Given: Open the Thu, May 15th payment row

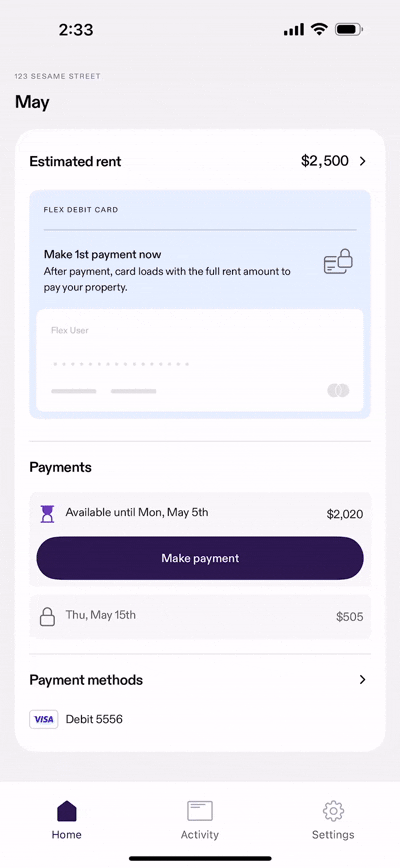Looking at the screenshot, I should pyautogui.click(x=200, y=617).
